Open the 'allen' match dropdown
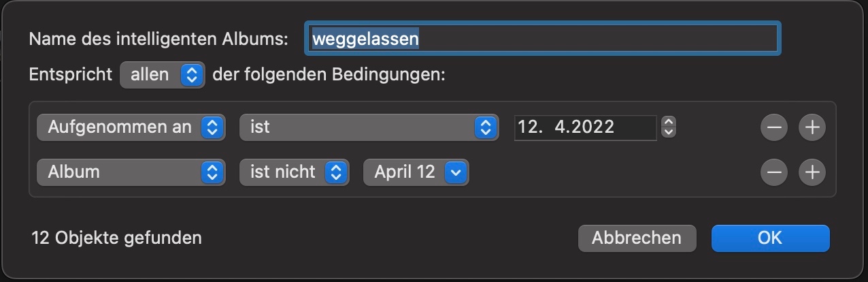This screenshot has width=868, height=282. 162,75
